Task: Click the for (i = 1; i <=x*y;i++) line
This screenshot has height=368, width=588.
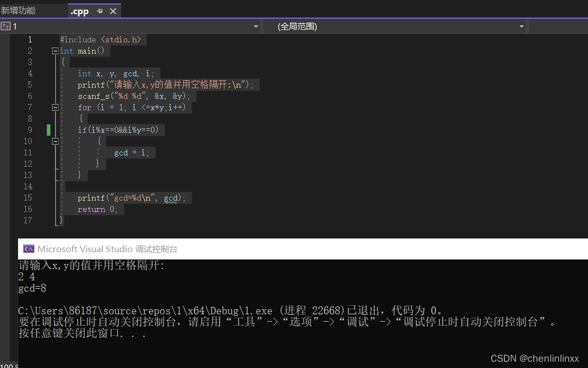Action: coord(132,107)
